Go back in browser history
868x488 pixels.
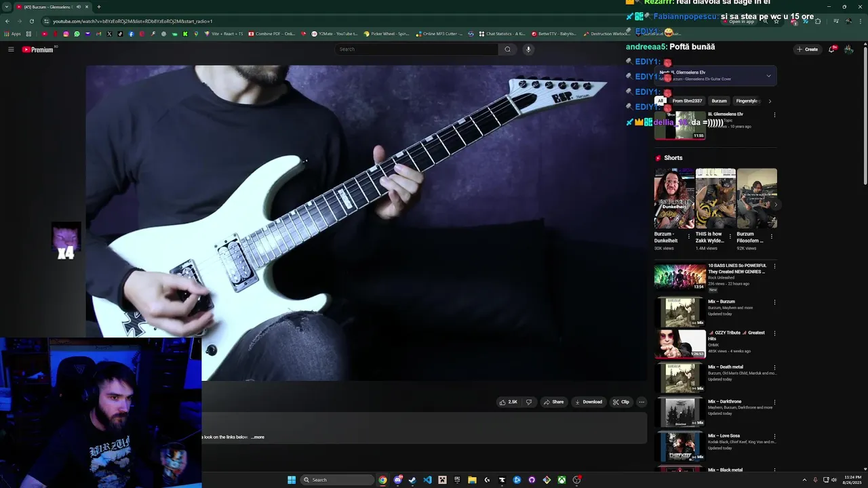click(8, 21)
